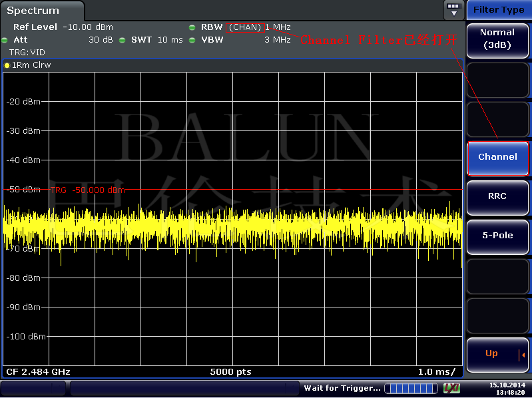This screenshot has height=398, width=532.
Task: Click the CF 2.484 GHz footer text
Action: (39, 372)
